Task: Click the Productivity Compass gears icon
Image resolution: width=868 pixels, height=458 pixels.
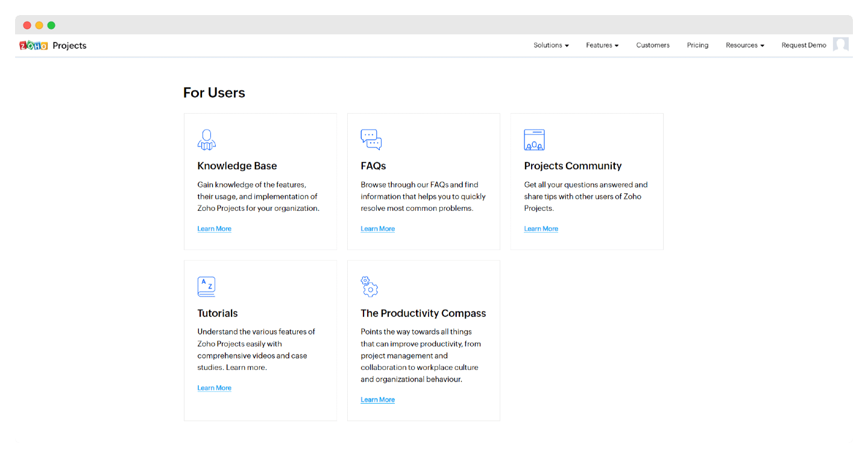Action: pyautogui.click(x=369, y=287)
